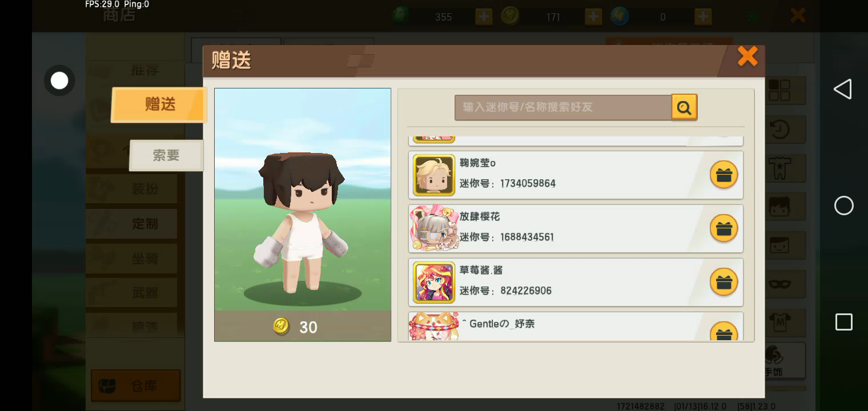Click the friend search magnifier icon
The height and width of the screenshot is (411, 868).
[x=684, y=107]
